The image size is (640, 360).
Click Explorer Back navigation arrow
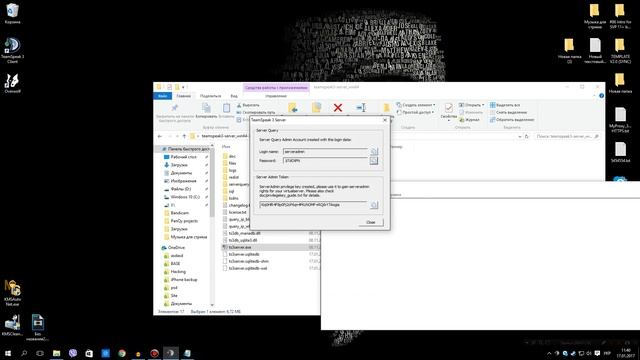[160, 136]
